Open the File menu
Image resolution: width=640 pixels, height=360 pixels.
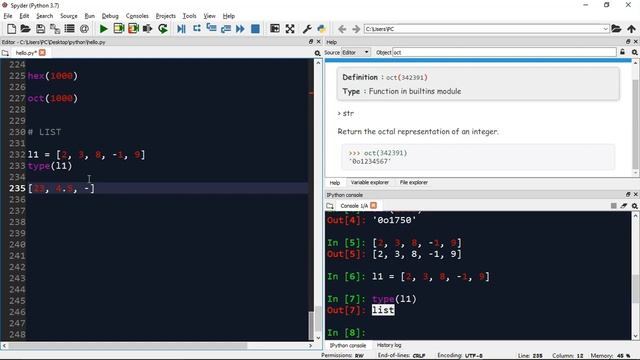pos(8,16)
